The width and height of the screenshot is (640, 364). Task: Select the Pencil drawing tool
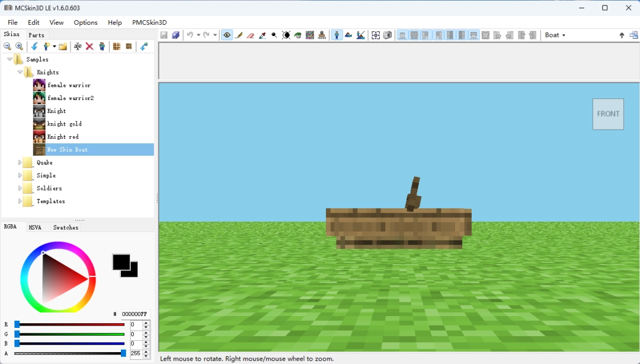tap(239, 35)
